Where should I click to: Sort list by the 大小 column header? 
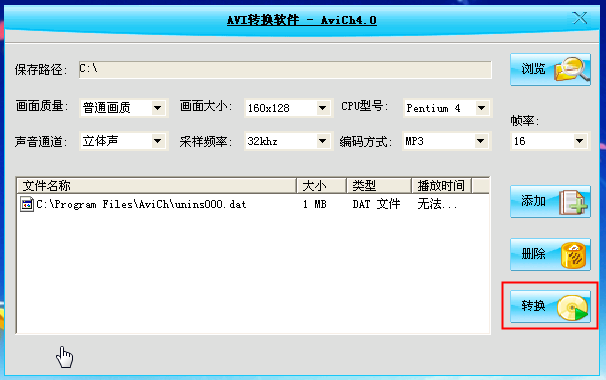click(x=321, y=186)
